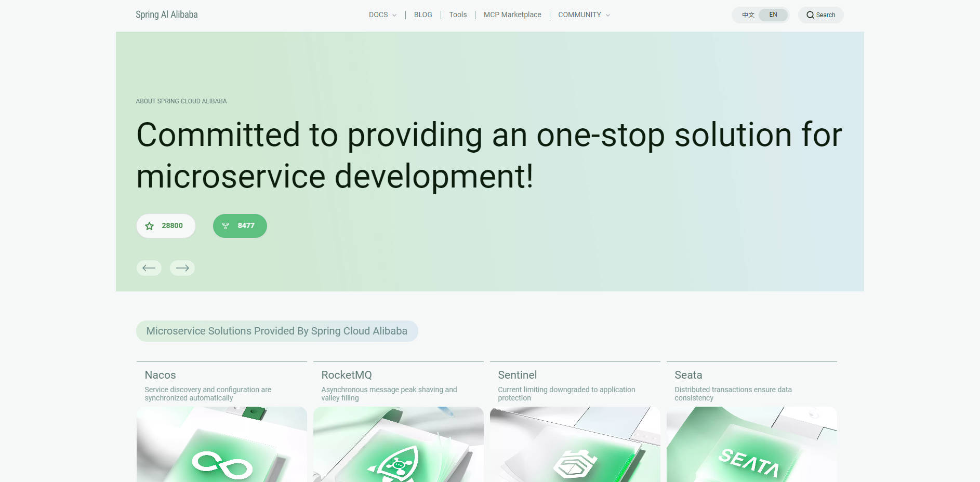Go to previous slide with left arrow
This screenshot has height=482, width=980.
(149, 268)
